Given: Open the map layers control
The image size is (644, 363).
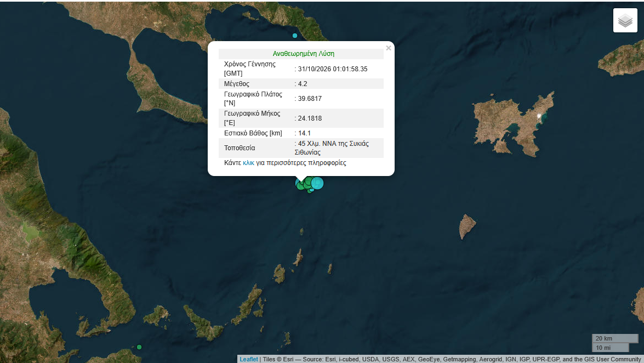Looking at the screenshot, I should [625, 20].
